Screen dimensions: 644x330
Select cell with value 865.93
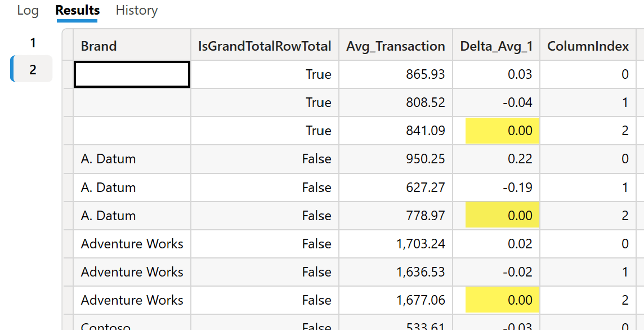coord(396,74)
